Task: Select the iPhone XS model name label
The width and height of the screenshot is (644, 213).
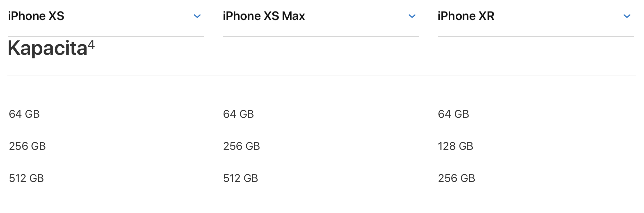Action: point(36,16)
